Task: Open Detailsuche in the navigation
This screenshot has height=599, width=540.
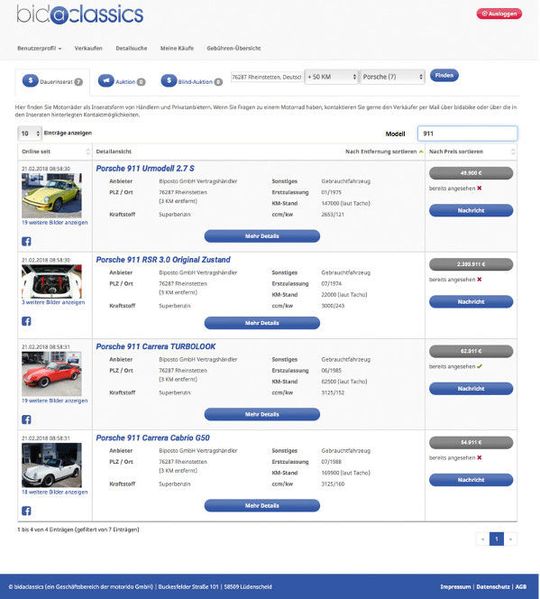Action: pos(131,48)
